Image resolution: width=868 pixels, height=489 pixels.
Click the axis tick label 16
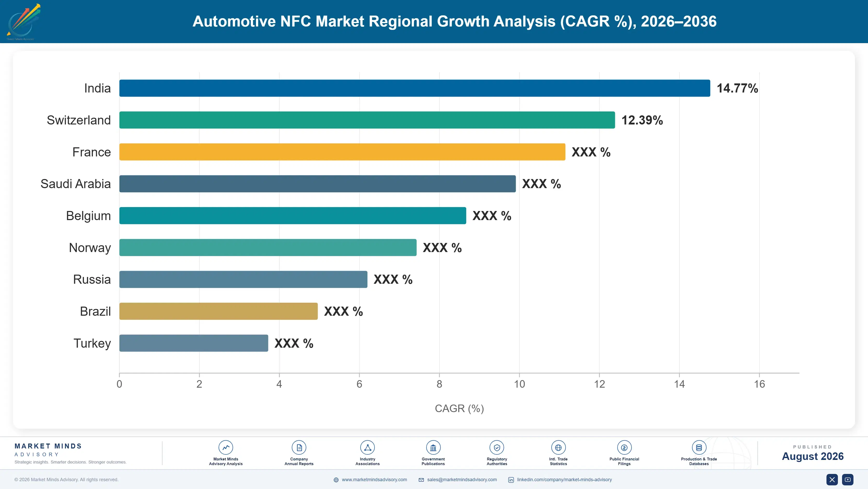(759, 384)
